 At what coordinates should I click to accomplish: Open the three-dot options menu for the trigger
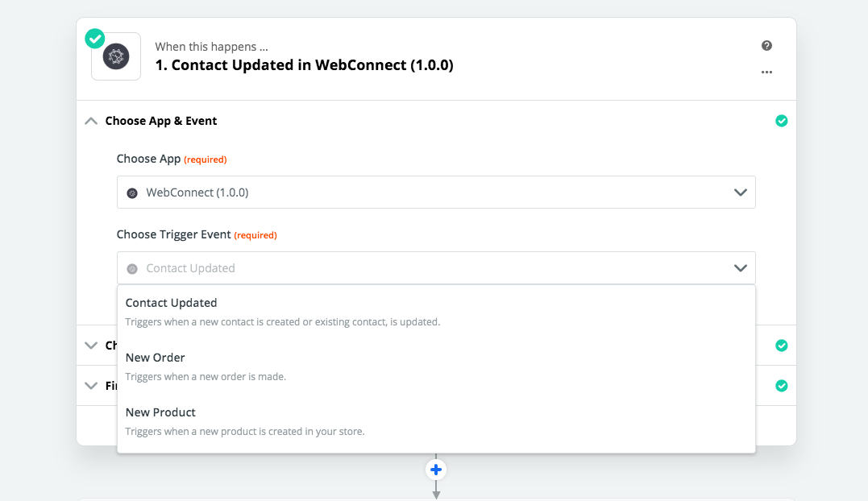coord(766,72)
